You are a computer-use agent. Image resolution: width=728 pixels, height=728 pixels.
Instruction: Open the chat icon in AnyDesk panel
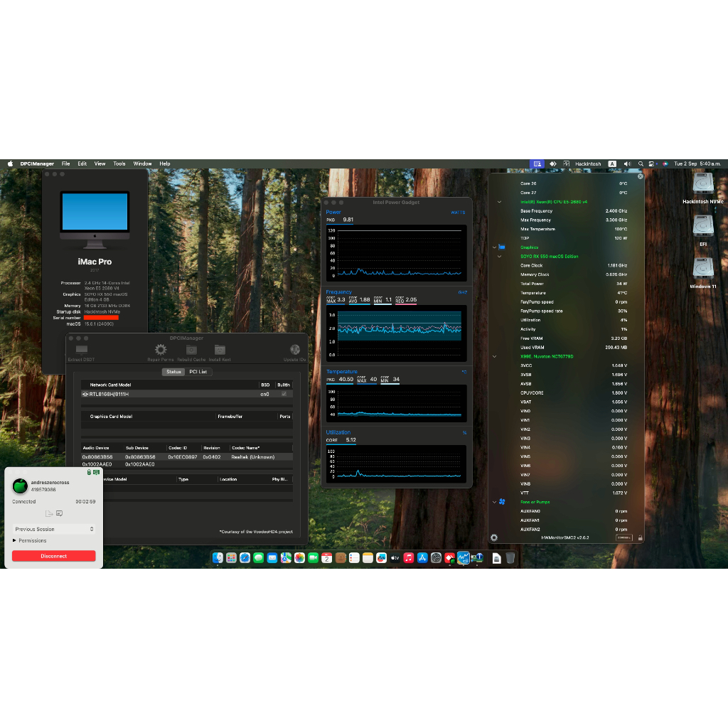(60, 513)
